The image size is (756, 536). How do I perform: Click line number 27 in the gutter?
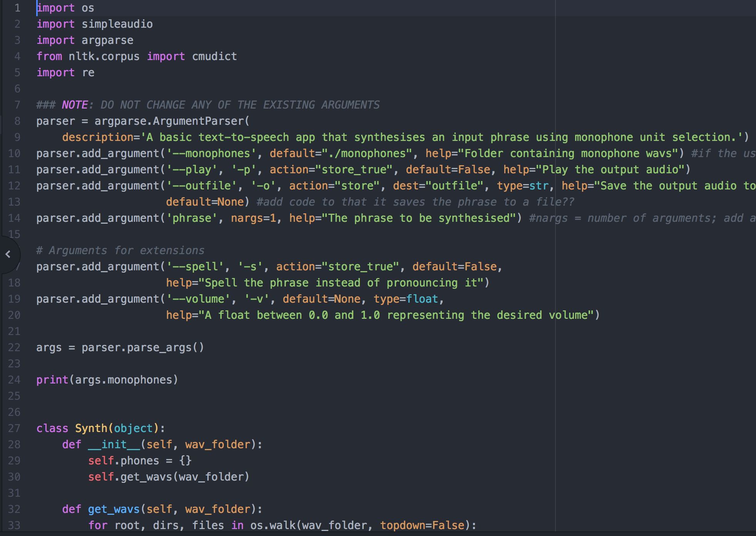click(x=14, y=429)
